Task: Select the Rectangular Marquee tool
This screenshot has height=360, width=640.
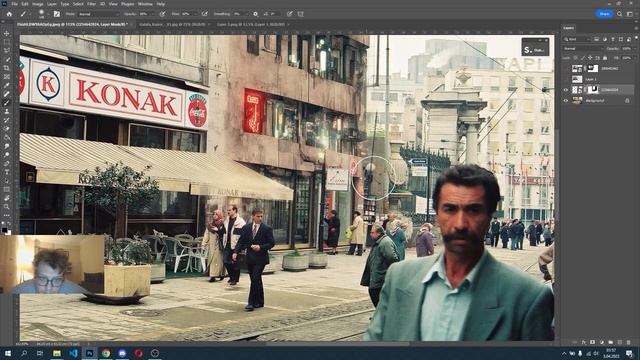Action: tap(7, 42)
